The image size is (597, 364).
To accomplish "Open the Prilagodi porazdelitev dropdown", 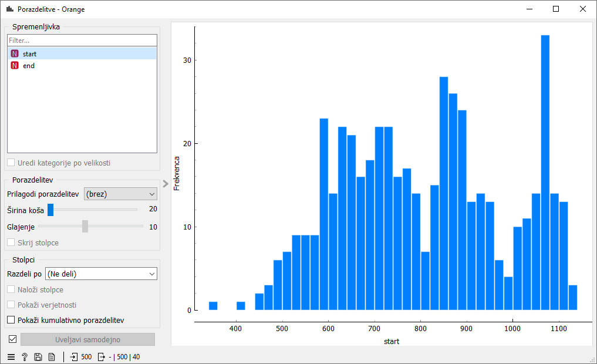I will point(120,194).
